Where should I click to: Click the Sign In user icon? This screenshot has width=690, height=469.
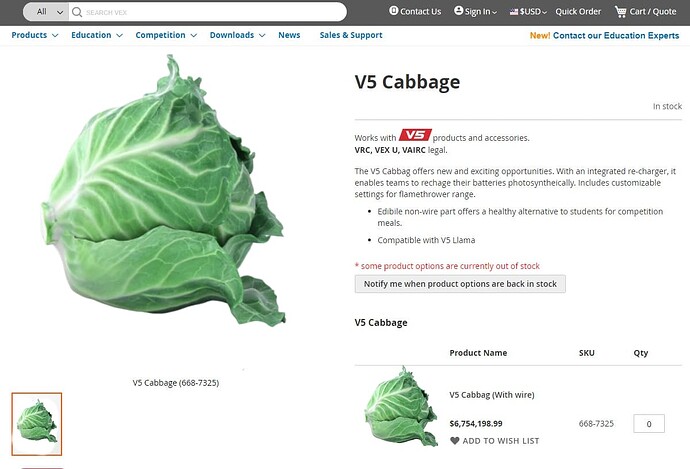[459, 11]
